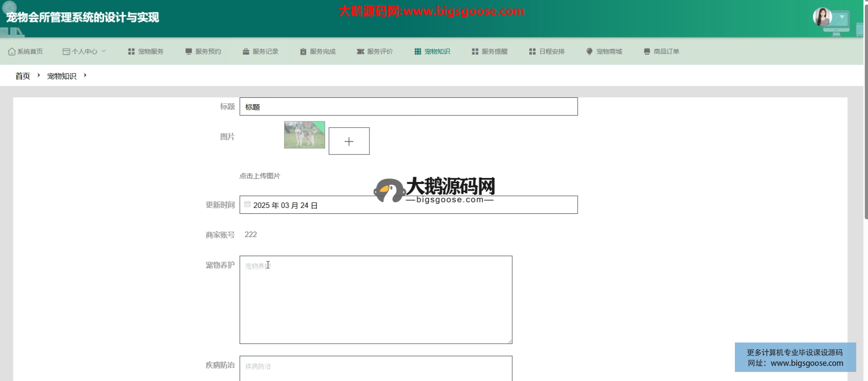Expand the 个人中心 dropdown menu

84,52
